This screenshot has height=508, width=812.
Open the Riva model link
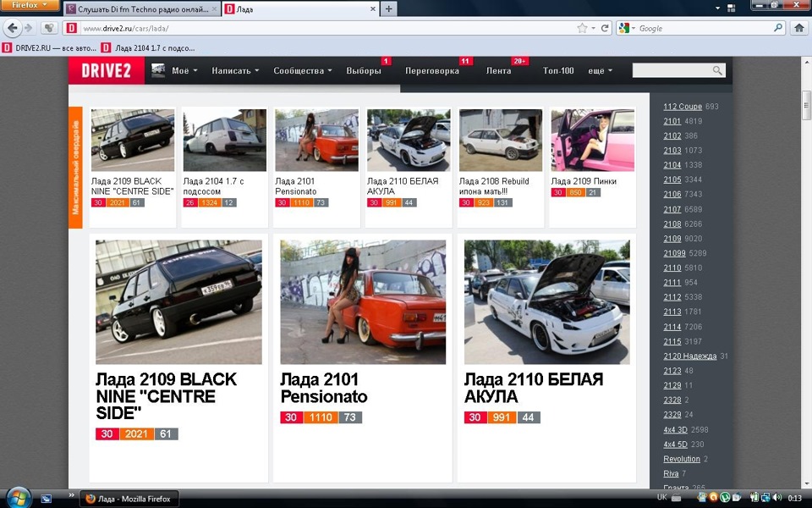click(671, 473)
